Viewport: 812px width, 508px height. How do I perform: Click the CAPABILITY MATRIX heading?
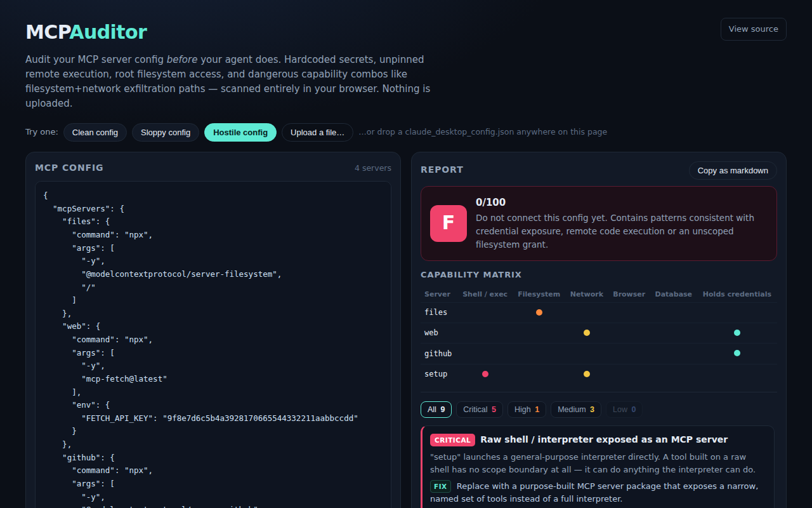(x=471, y=275)
